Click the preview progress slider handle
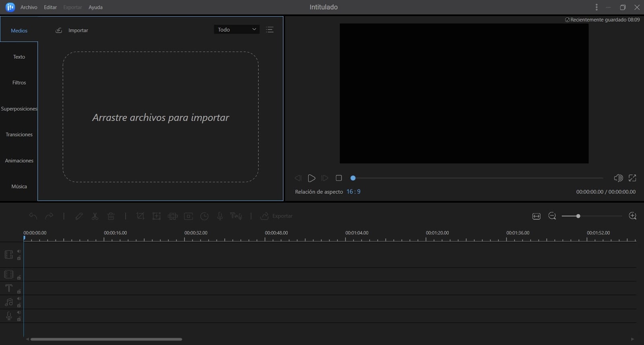 coord(353,178)
